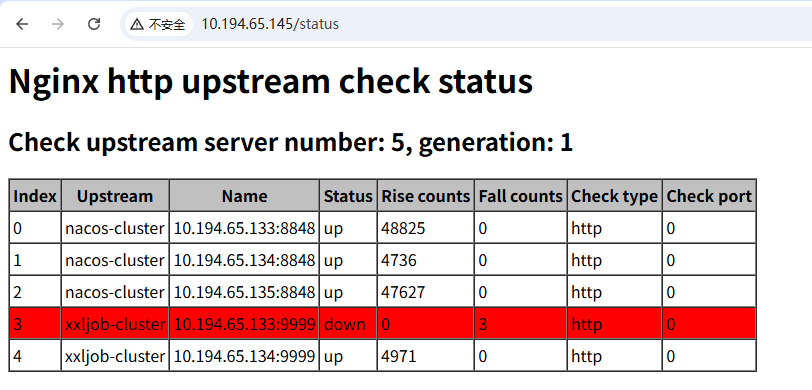Select server name 10.194.65.134:9999
This screenshot has height=390, width=812.
coord(244,356)
